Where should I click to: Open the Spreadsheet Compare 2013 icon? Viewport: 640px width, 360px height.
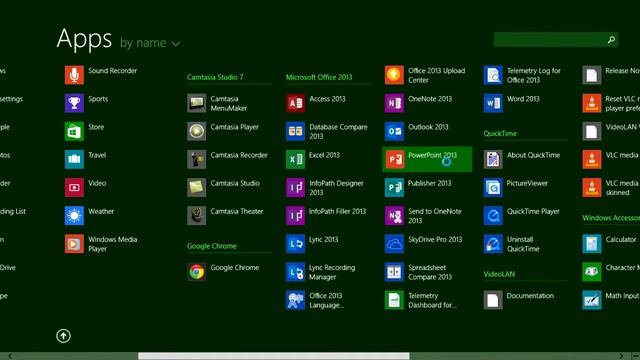click(x=394, y=272)
